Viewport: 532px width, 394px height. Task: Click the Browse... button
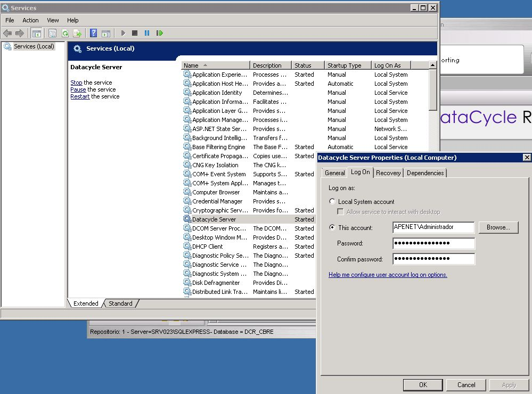pos(498,227)
